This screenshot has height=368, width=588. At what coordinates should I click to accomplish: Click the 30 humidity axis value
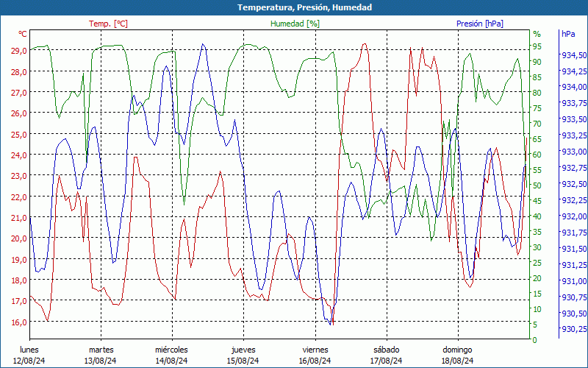537,247
